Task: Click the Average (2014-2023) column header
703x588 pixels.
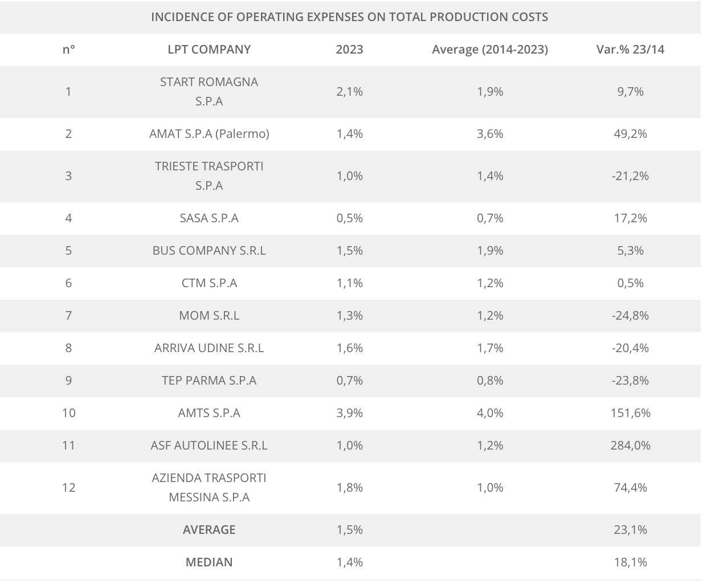Action: tap(490, 50)
